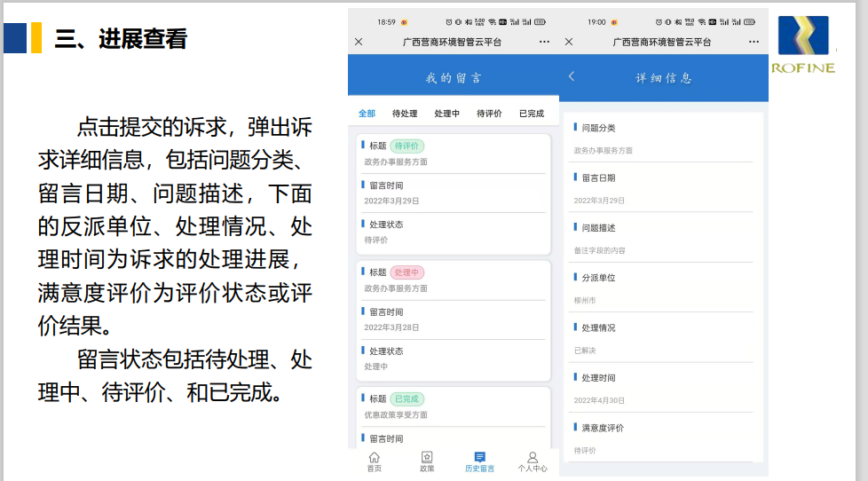This screenshot has height=481, width=868.
Task: Close the 详细信息 screen with the X icon
Action: click(x=569, y=42)
